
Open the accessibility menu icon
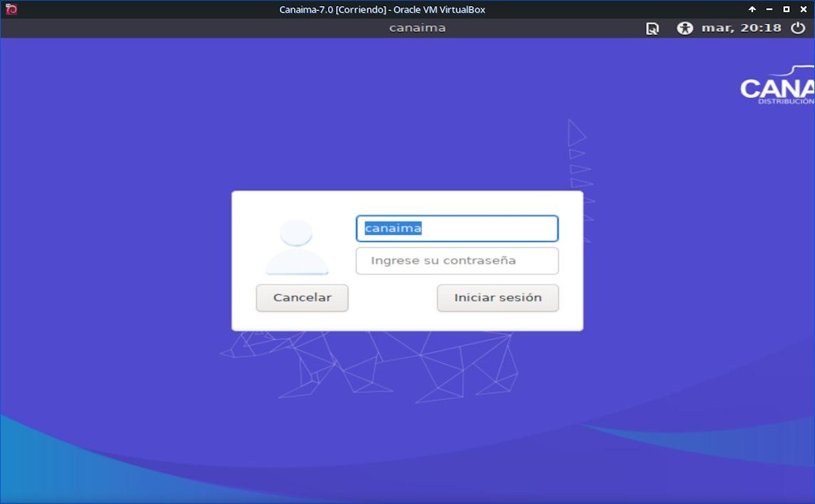coord(685,29)
